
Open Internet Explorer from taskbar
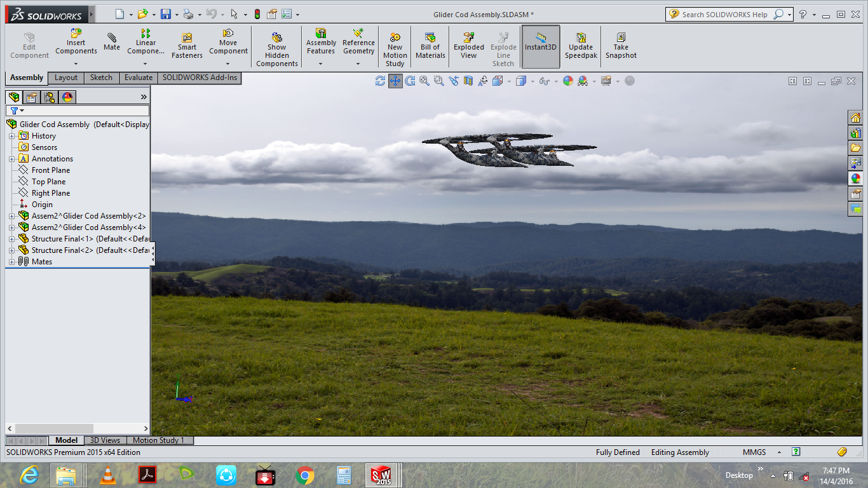(29, 475)
